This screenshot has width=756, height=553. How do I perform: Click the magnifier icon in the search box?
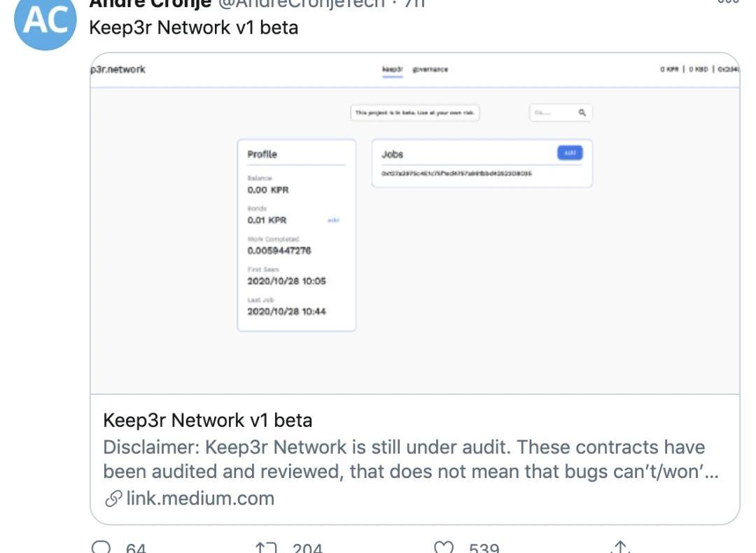coord(582,113)
